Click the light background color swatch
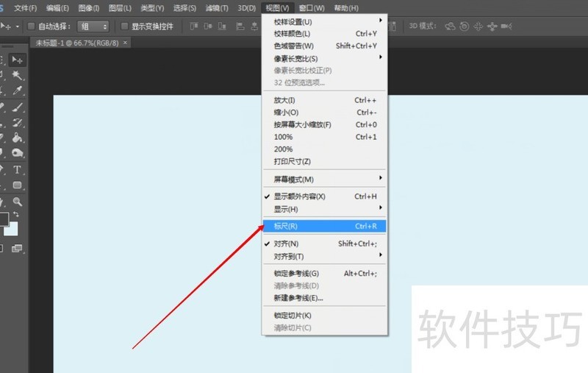This screenshot has height=373, width=588. pyautogui.click(x=12, y=230)
